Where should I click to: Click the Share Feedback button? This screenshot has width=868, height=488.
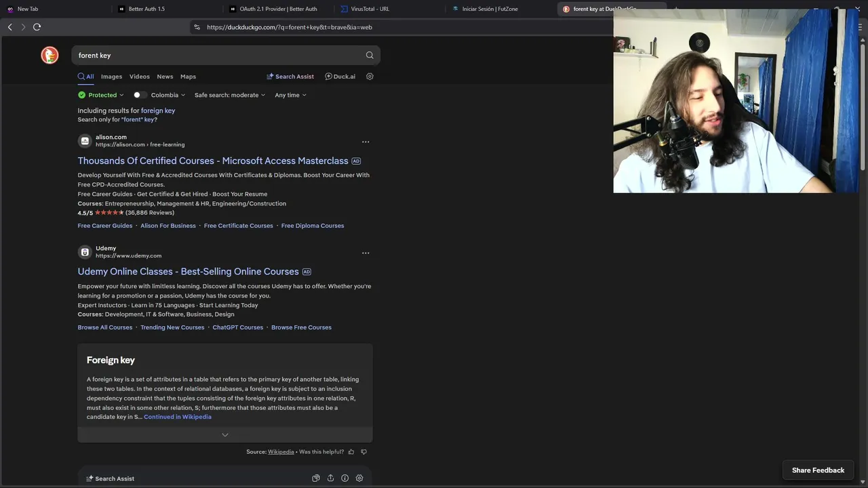[818, 470]
